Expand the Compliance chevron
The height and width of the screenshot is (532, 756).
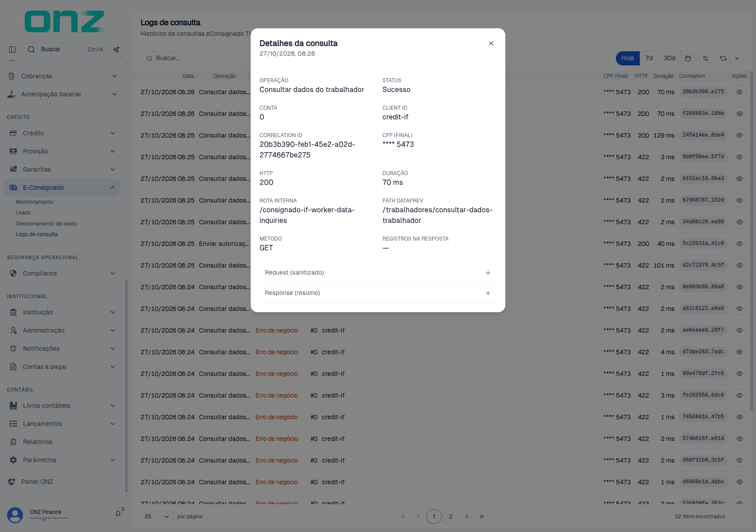coord(113,273)
